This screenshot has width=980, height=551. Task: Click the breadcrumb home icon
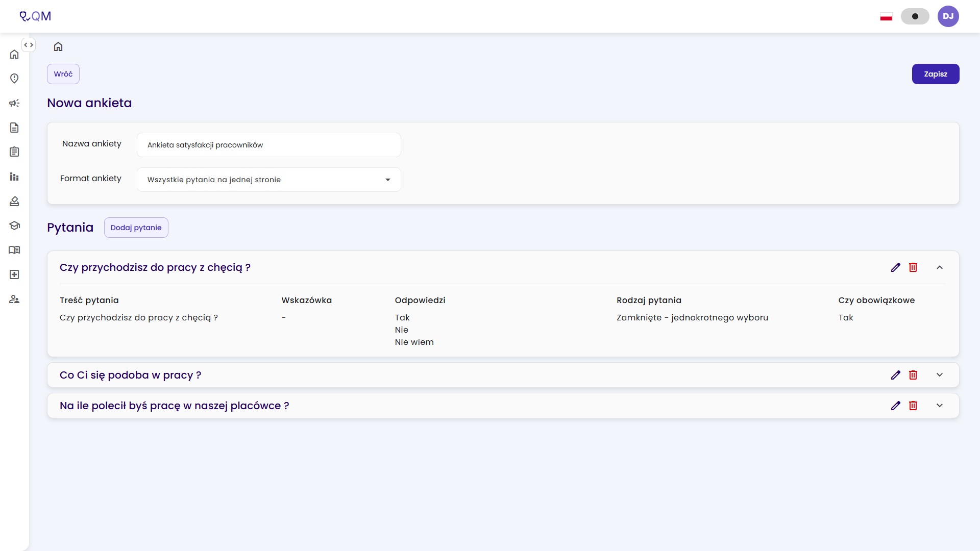58,46
